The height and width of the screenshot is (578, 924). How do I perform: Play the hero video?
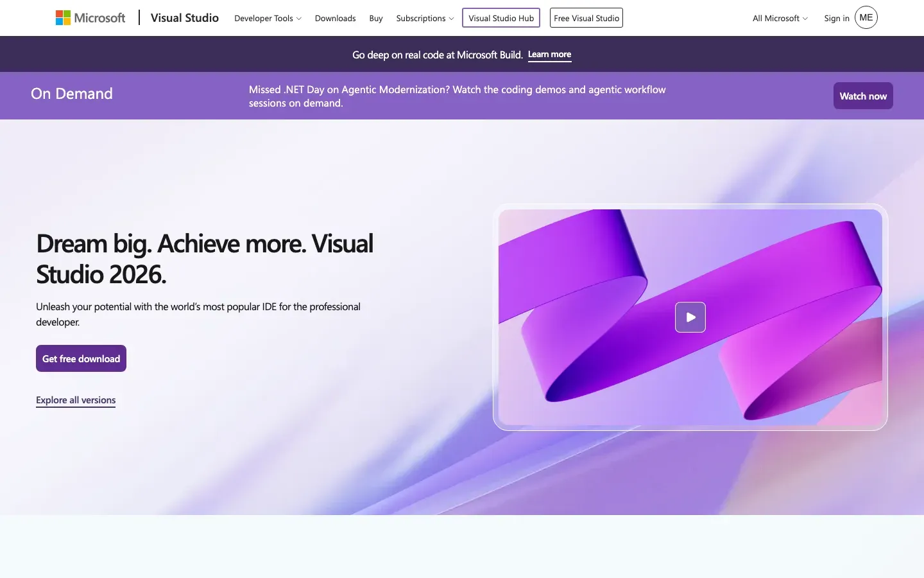pos(690,317)
